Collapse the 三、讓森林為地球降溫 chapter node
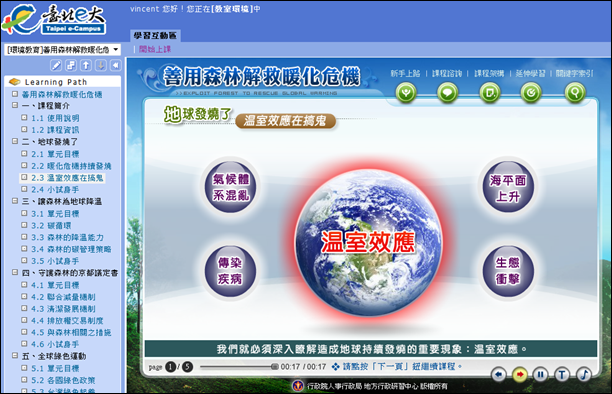This screenshot has height=394, width=612. coord(15,201)
